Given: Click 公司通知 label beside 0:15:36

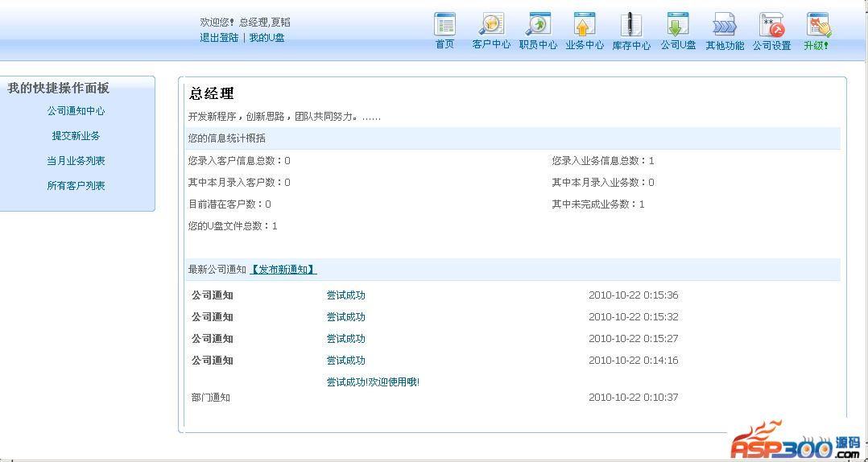Looking at the screenshot, I should point(213,295).
